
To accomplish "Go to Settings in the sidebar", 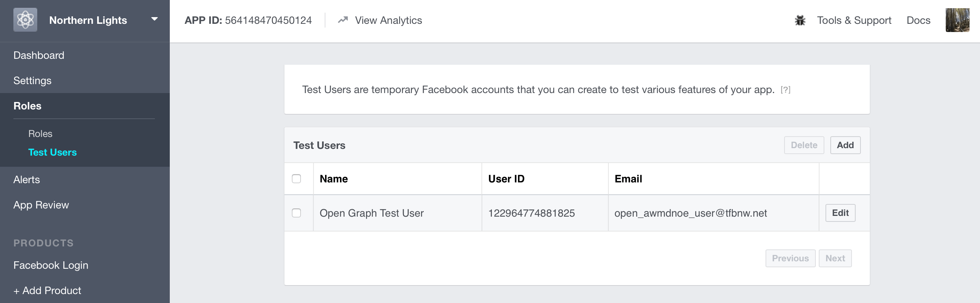I will pos(32,81).
